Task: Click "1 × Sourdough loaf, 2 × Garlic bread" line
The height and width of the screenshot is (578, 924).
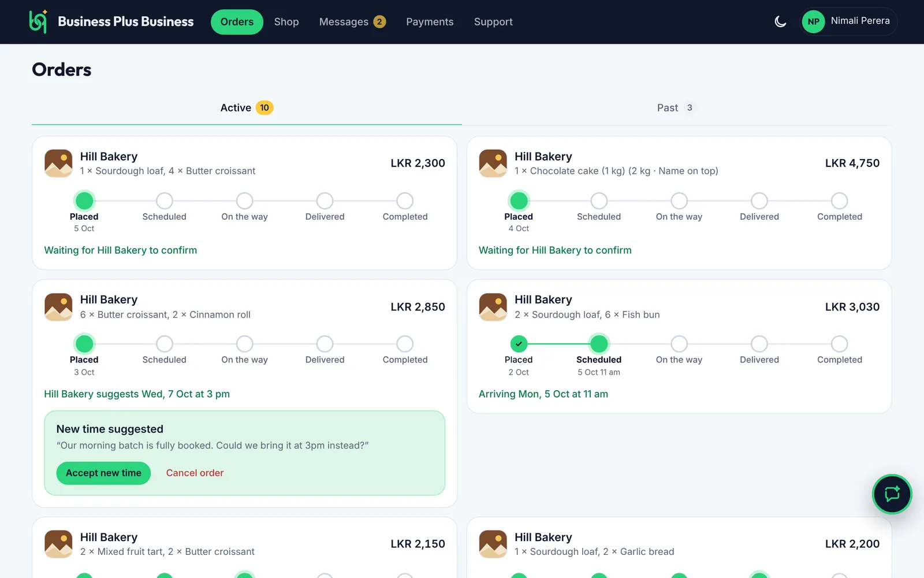Action: pos(594,552)
